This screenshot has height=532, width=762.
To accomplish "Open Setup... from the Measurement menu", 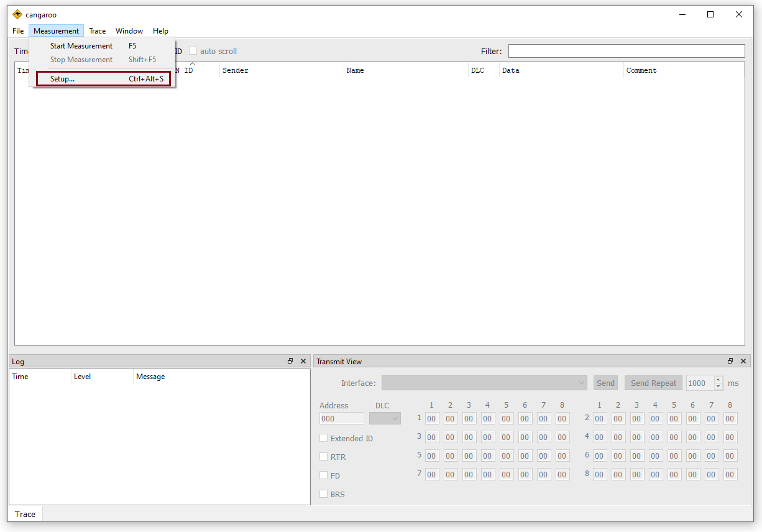I will [x=103, y=79].
